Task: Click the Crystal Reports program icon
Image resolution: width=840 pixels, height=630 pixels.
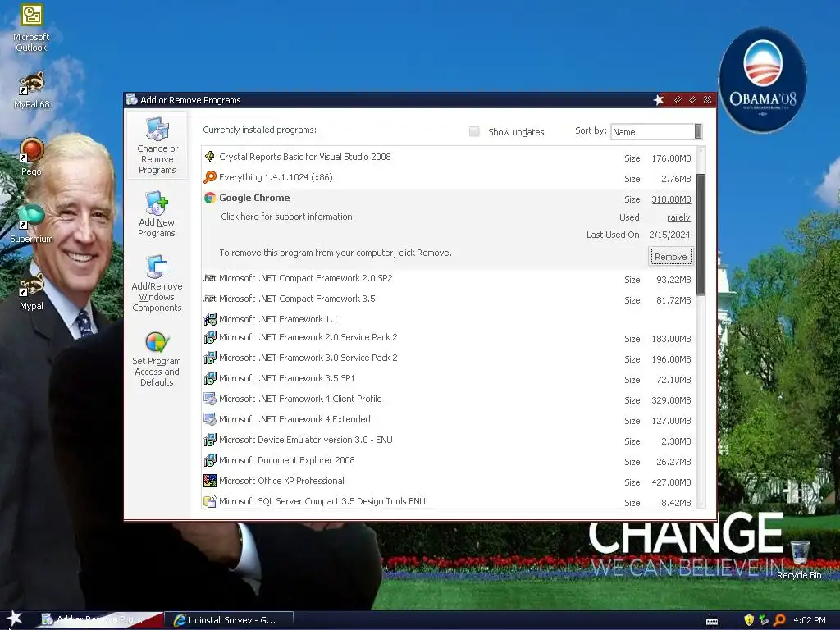Action: [x=209, y=157]
